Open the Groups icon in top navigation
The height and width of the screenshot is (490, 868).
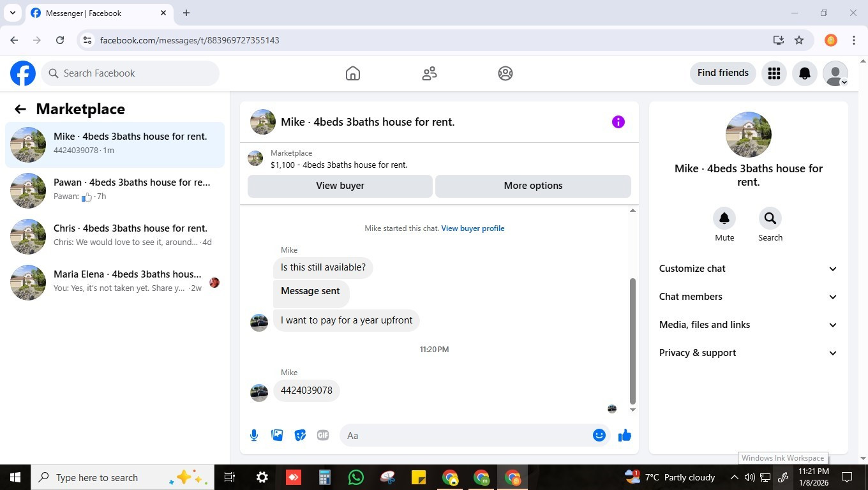[505, 73]
